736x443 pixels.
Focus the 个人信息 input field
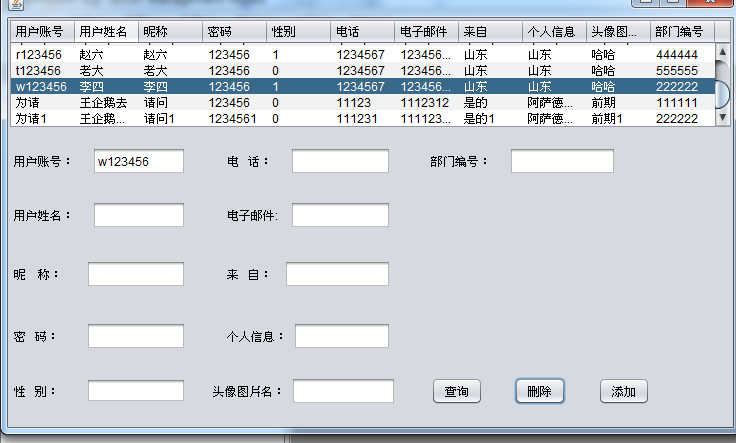coord(342,336)
